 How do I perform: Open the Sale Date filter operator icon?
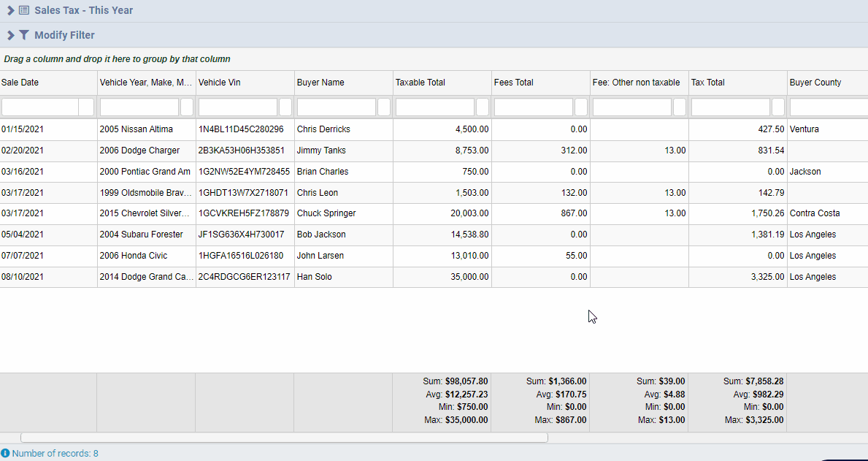pyautogui.click(x=85, y=107)
